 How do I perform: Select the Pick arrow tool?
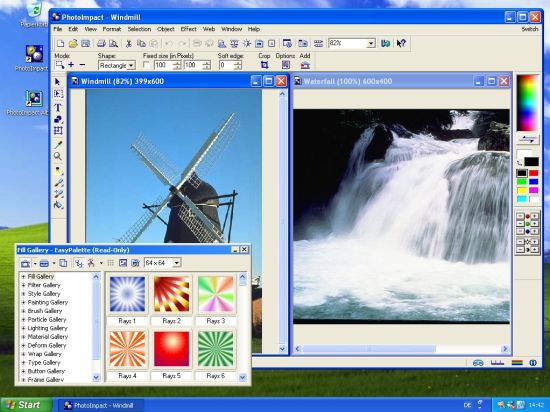click(58, 82)
